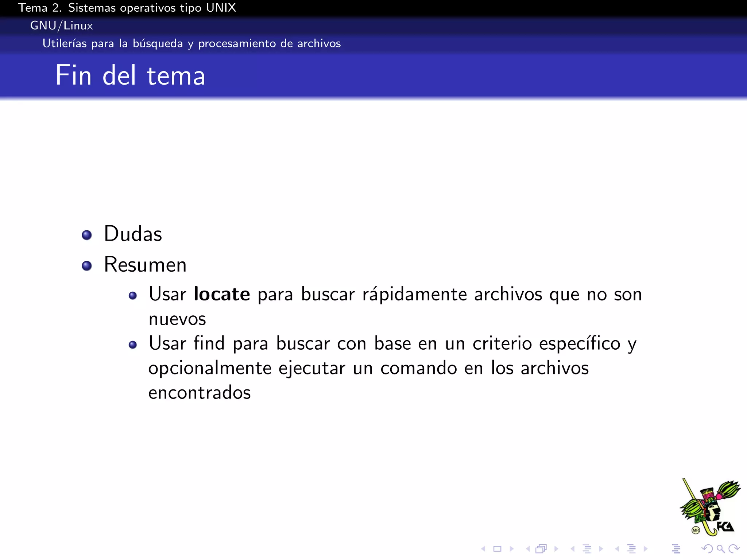
Task: Click the 'Dudas' bullet item
Action: coord(133,234)
